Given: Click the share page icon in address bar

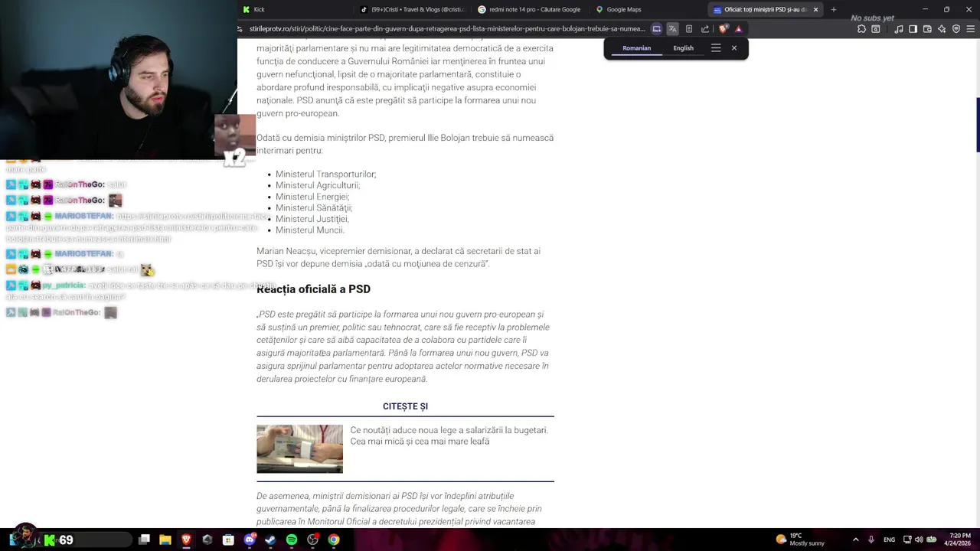Looking at the screenshot, I should click(705, 28).
